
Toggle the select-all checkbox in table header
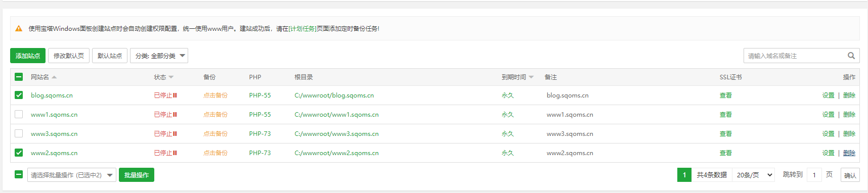[x=19, y=77]
